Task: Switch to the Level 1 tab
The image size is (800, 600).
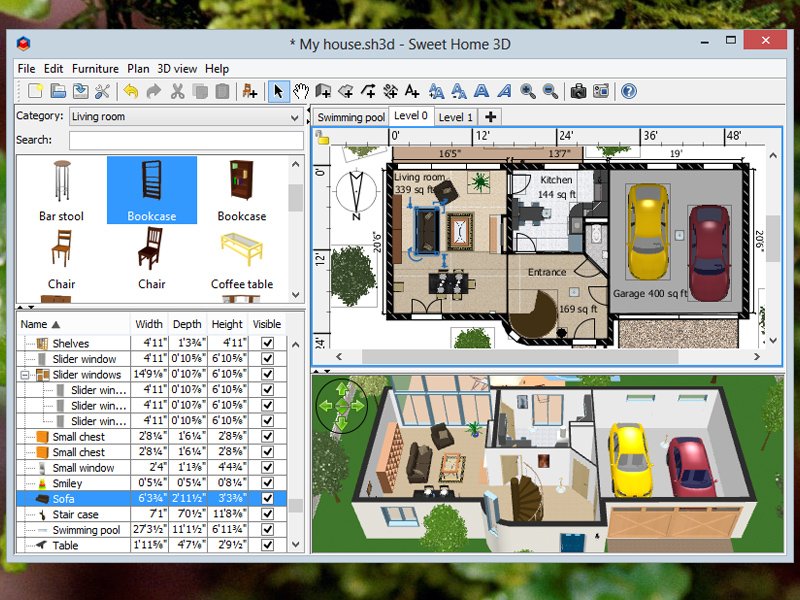Action: pyautogui.click(x=455, y=117)
